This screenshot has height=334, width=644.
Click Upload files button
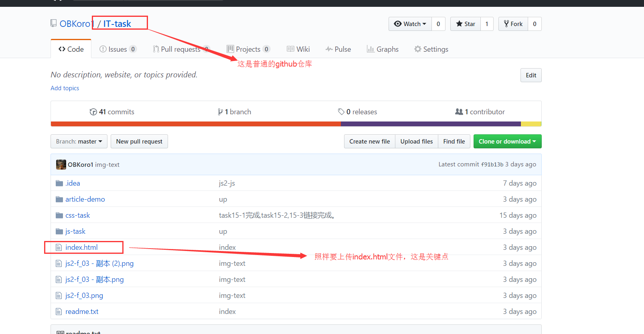coord(417,141)
